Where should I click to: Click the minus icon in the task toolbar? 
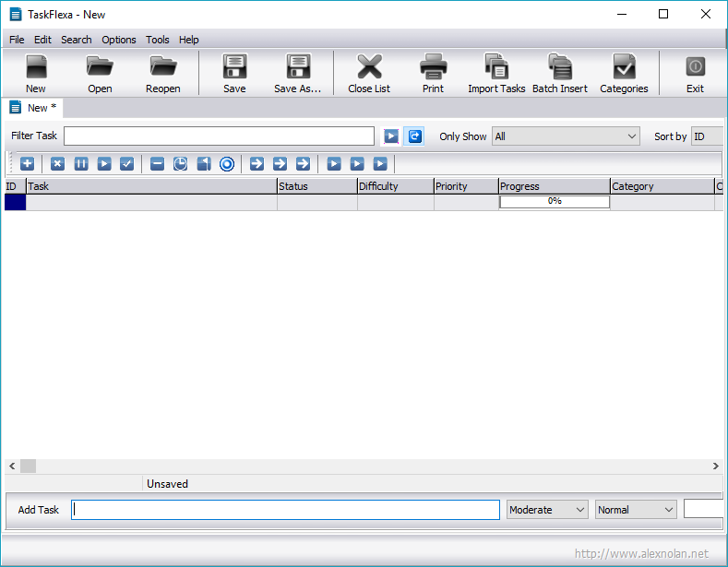point(158,164)
